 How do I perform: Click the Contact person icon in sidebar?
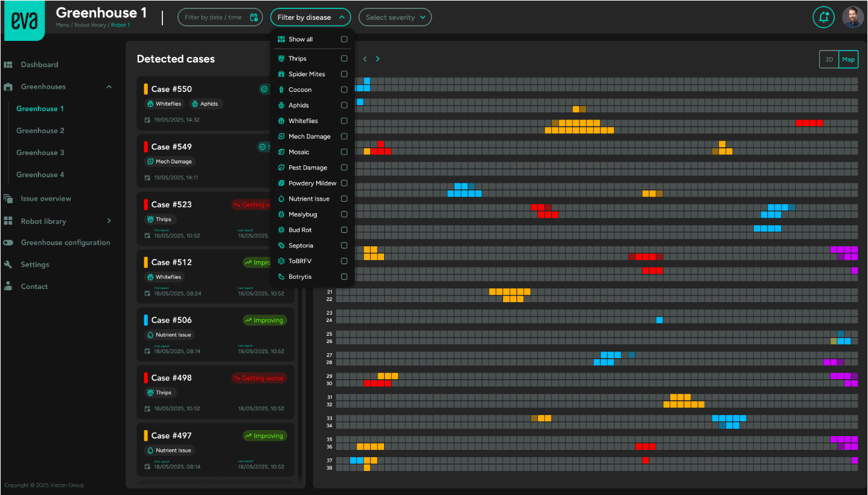(x=8, y=287)
